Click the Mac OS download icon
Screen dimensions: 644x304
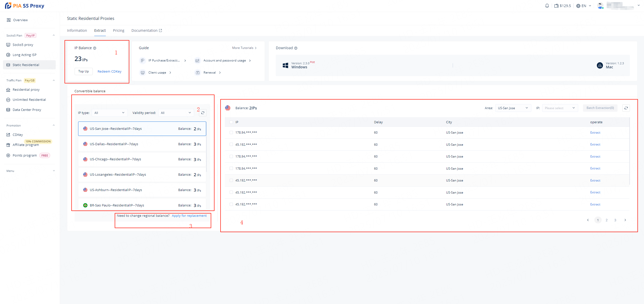600,66
